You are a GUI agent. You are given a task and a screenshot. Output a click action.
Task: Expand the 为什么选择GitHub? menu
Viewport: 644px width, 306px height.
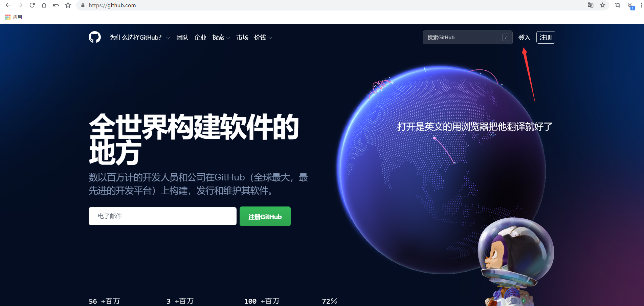pos(140,38)
